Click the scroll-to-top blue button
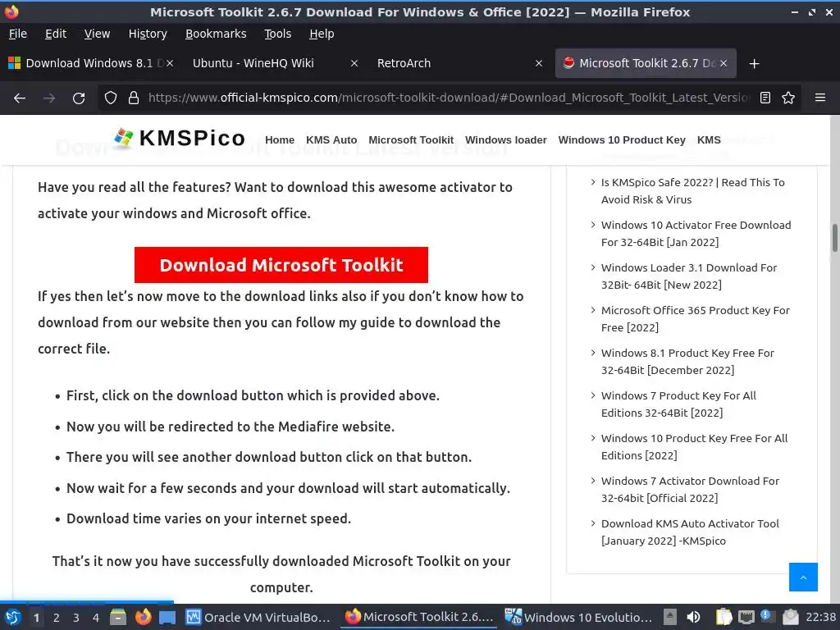The width and height of the screenshot is (840, 630). [803, 577]
